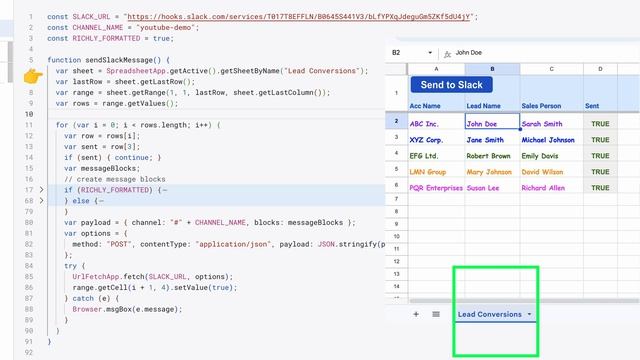This screenshot has height=360, width=640.
Task: Click cell 'Mary Johnson'
Action: click(x=492, y=169)
